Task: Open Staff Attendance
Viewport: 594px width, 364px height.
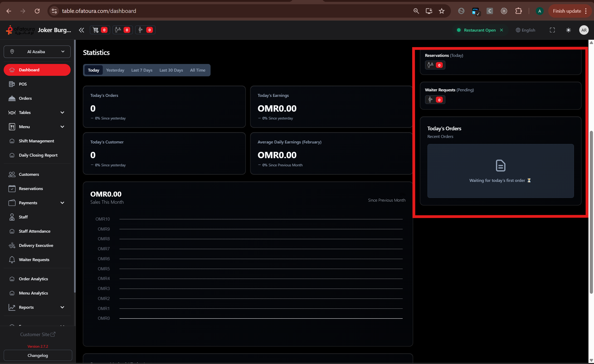Action: (x=35, y=231)
